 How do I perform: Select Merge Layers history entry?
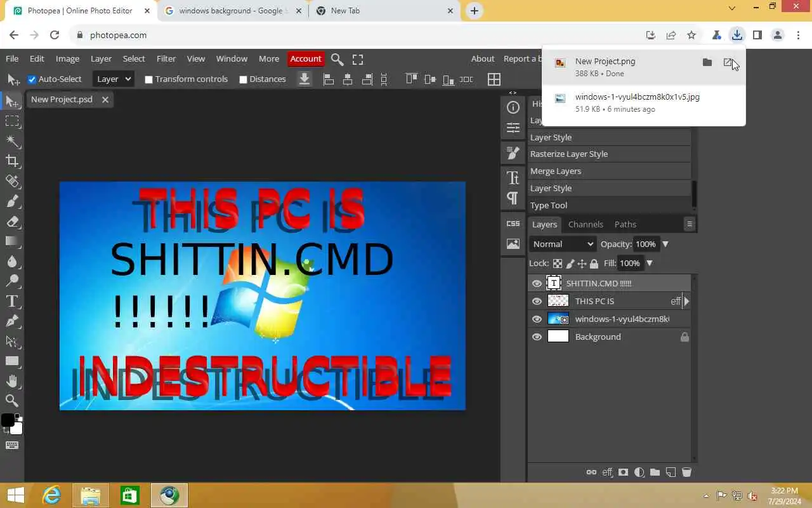[x=610, y=171]
